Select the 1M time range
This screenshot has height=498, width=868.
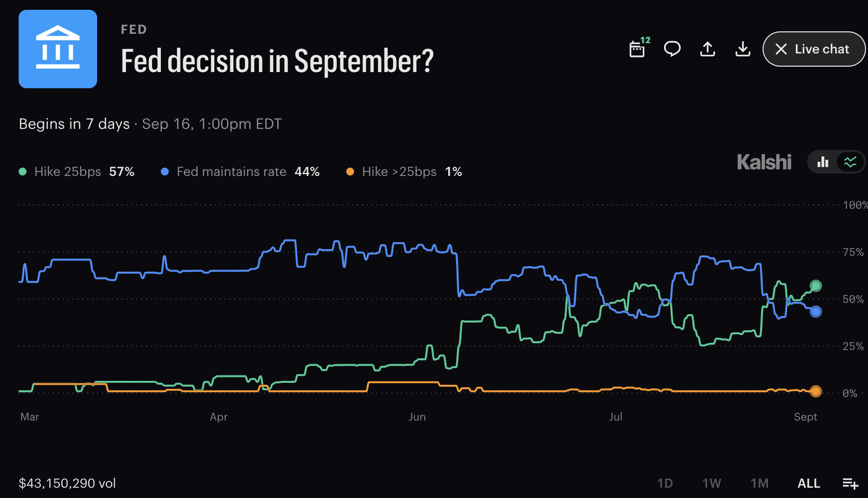point(759,483)
